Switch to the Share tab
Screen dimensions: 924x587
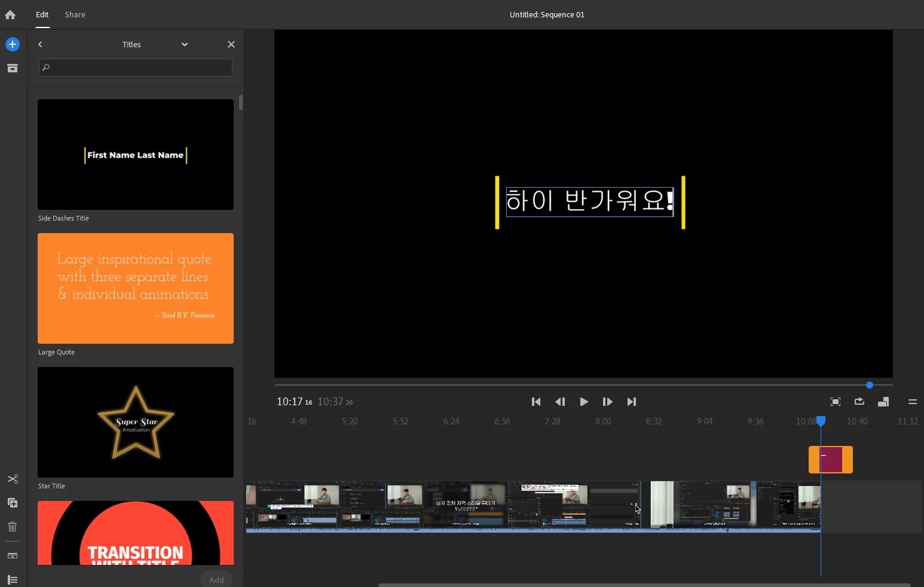pos(75,14)
